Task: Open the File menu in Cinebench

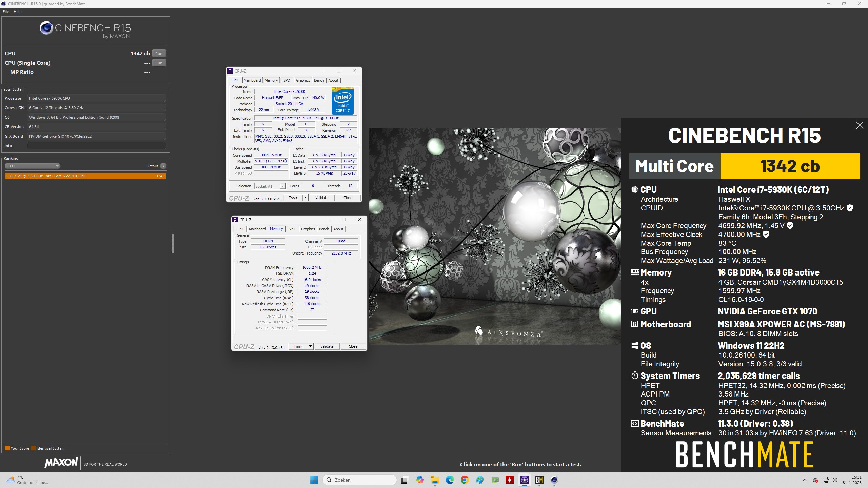Action: coord(6,12)
